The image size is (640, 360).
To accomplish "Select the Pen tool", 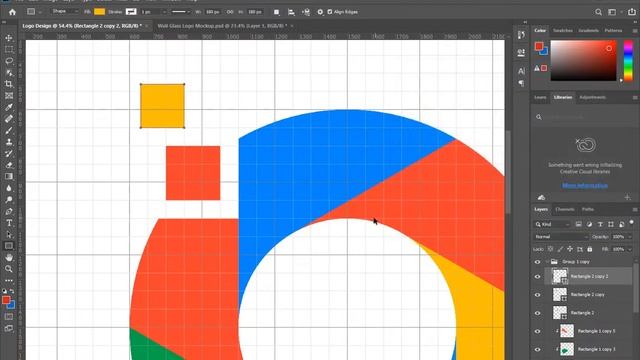I will click(x=9, y=211).
